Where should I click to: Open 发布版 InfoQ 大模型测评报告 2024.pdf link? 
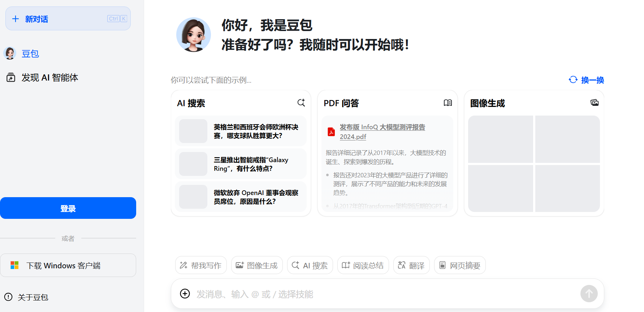[x=382, y=132]
